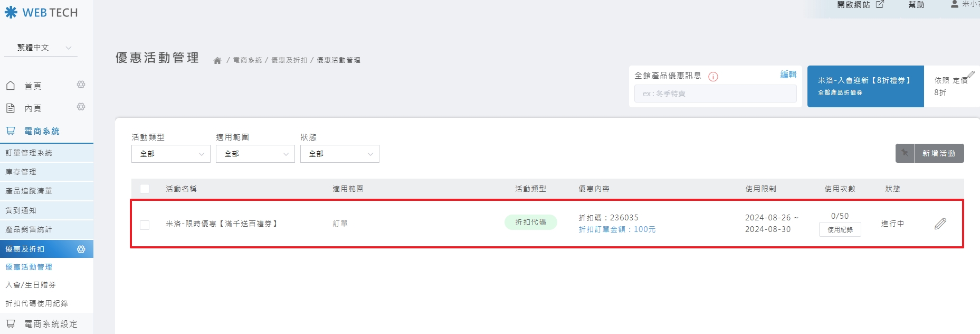Image resolution: width=980 pixels, height=334 pixels.
Task: Open the 適用範圍 dropdown
Action: click(x=255, y=154)
